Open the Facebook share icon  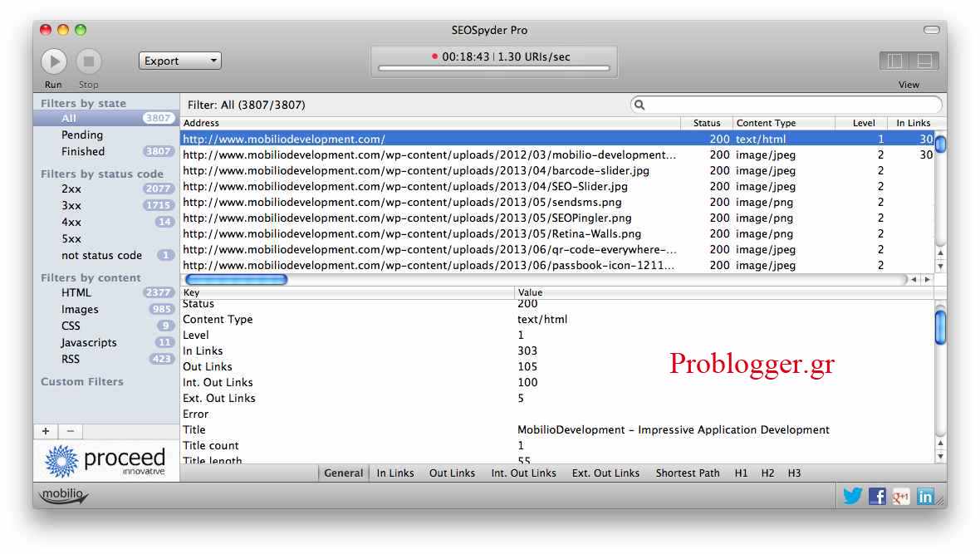click(877, 497)
